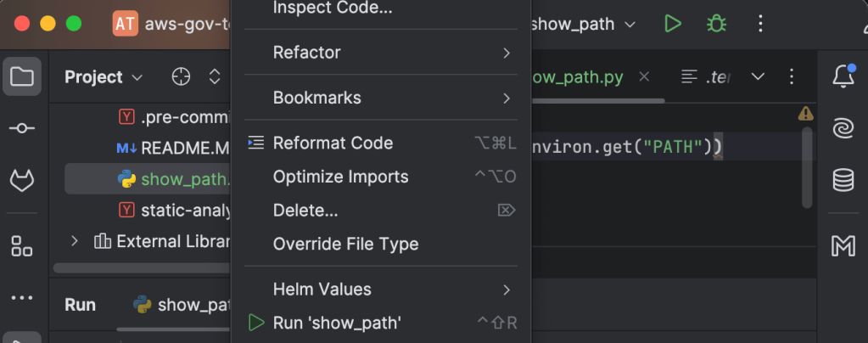Expand the External Libraries tree node
Image resolution: width=868 pixels, height=343 pixels.
coord(75,241)
